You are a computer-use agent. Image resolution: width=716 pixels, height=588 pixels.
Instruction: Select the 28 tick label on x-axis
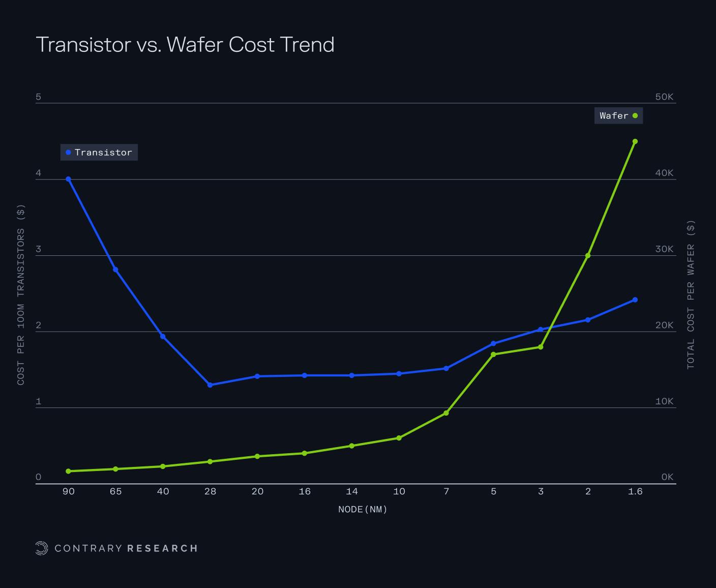pyautogui.click(x=210, y=491)
